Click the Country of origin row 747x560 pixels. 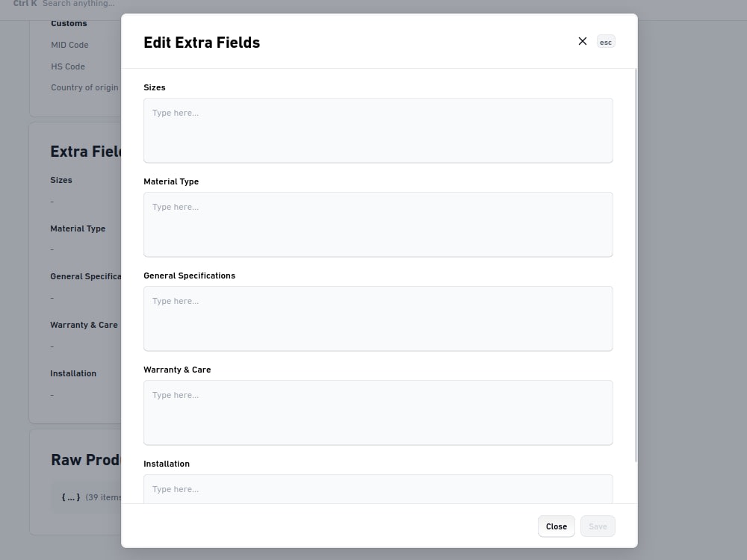tap(84, 87)
